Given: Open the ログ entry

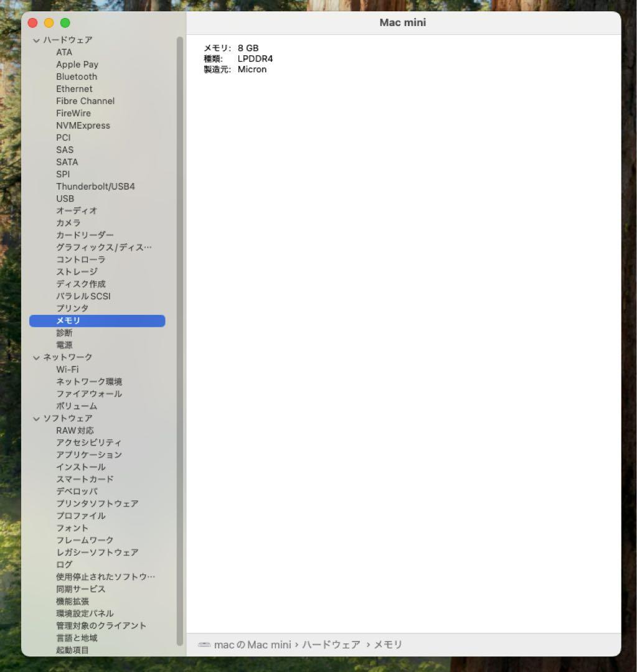Looking at the screenshot, I should tap(64, 564).
